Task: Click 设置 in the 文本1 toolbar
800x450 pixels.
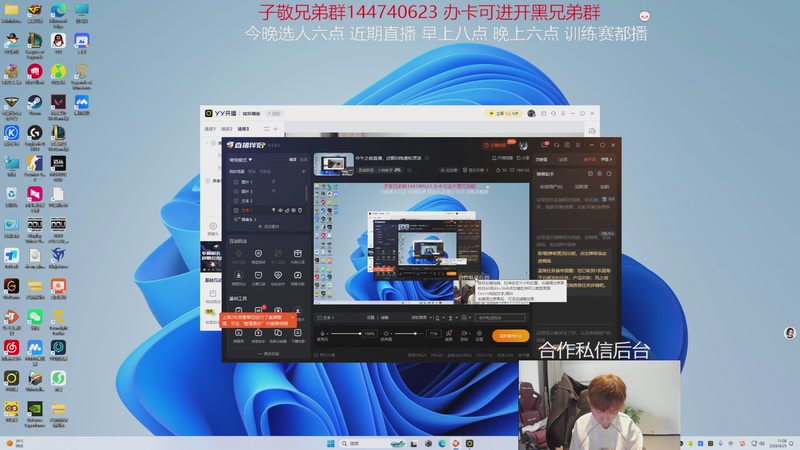Action: (x=370, y=317)
